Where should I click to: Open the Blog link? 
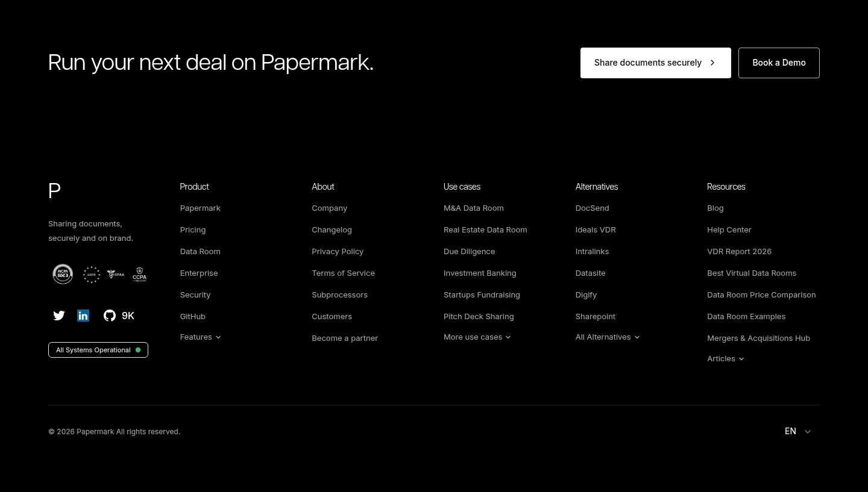tap(715, 208)
